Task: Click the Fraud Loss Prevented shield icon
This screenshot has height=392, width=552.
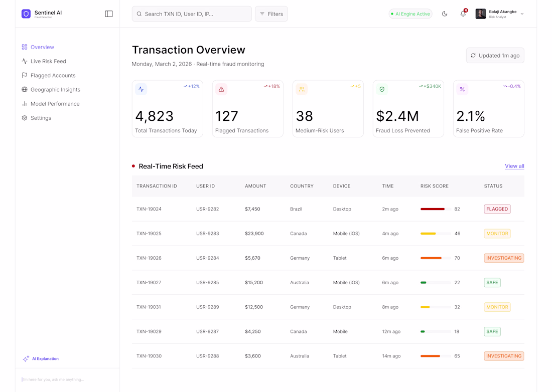Action: coord(382,89)
